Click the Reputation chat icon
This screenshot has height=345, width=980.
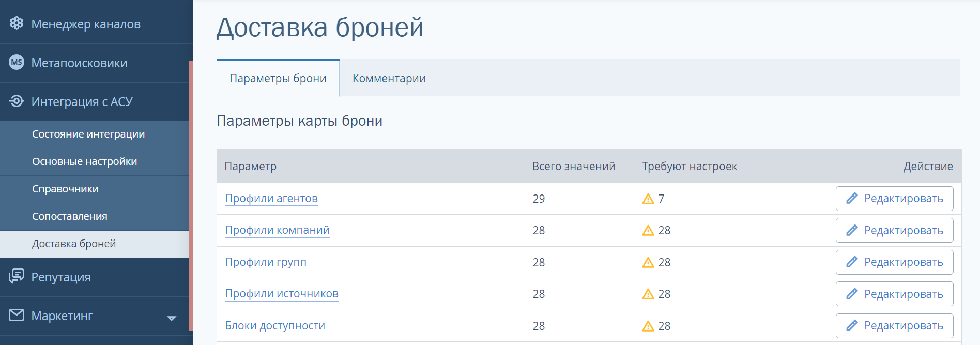tap(17, 276)
